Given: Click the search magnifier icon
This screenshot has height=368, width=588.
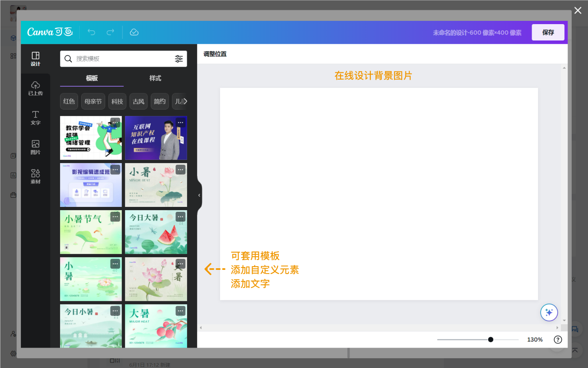Looking at the screenshot, I should point(68,59).
